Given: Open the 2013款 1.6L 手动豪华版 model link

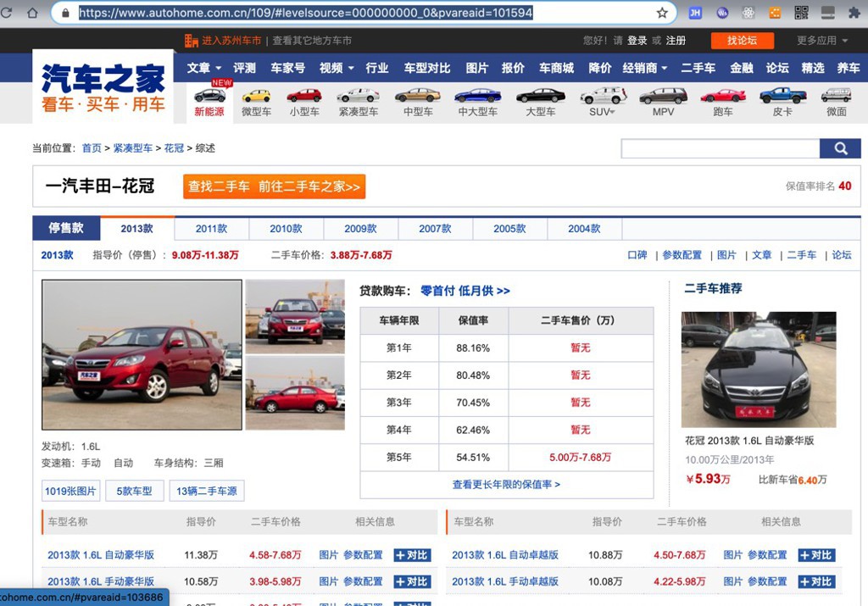Looking at the screenshot, I should pyautogui.click(x=101, y=581).
